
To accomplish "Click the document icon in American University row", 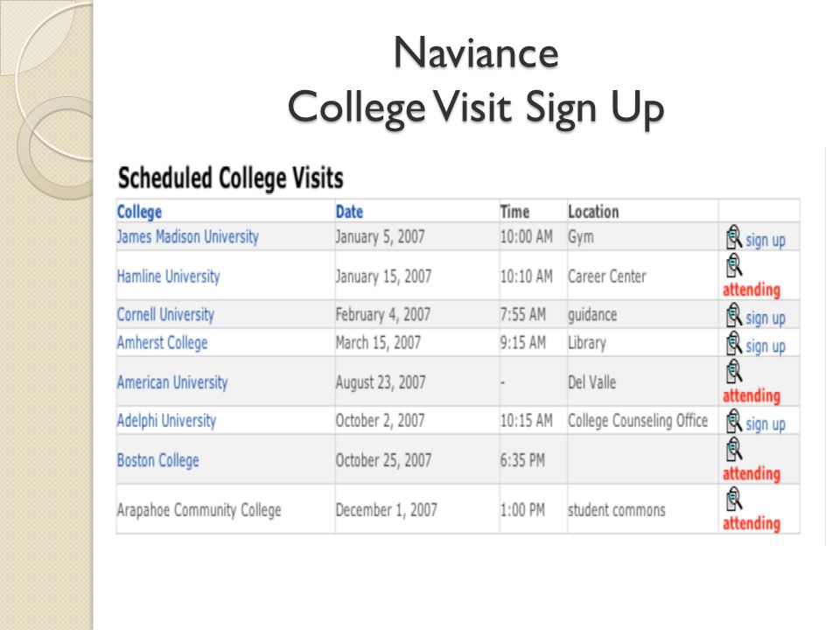I will point(734,371).
